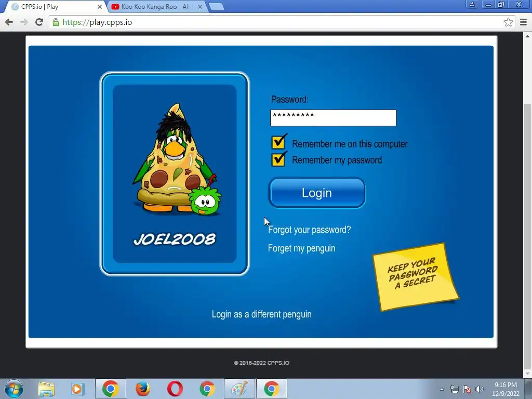Click the browser back arrow

(9, 22)
